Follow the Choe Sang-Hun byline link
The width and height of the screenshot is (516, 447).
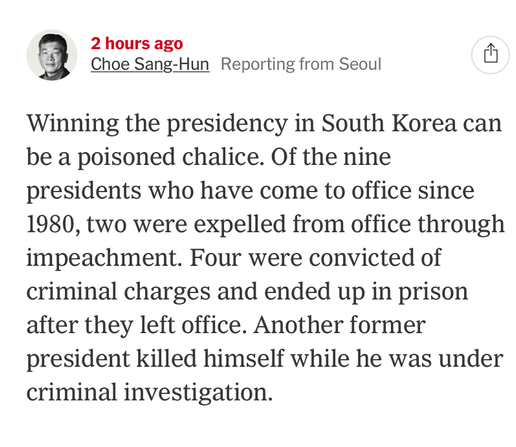point(150,64)
